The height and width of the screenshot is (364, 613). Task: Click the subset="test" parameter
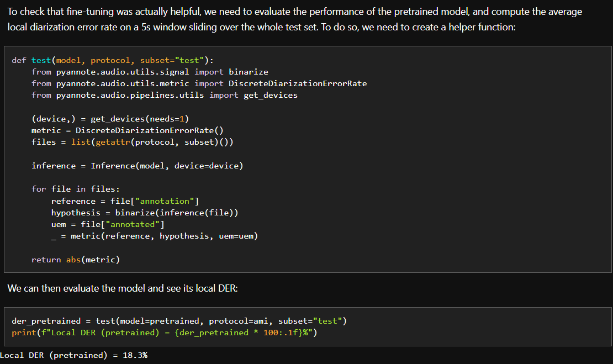tap(171, 60)
